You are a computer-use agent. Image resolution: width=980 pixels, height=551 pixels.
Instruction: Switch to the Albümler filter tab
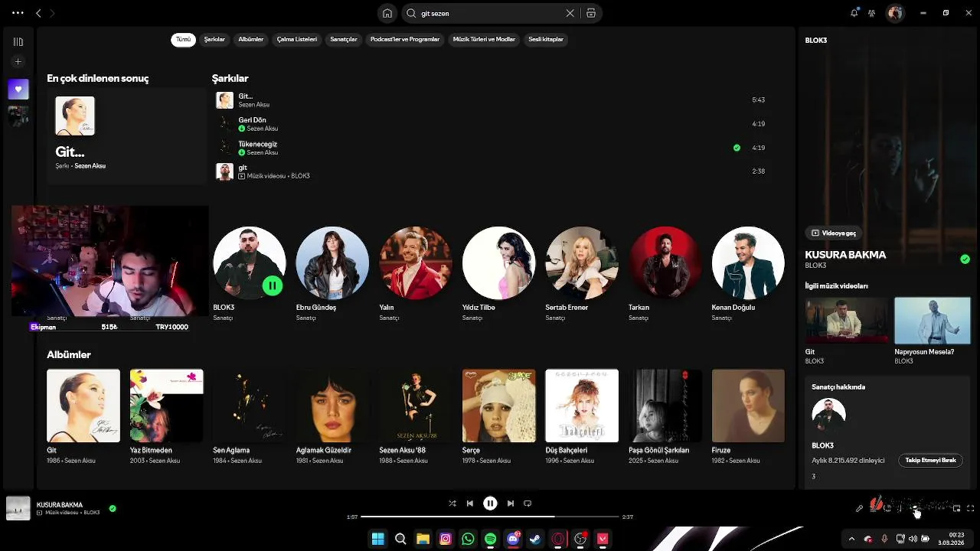(x=251, y=39)
